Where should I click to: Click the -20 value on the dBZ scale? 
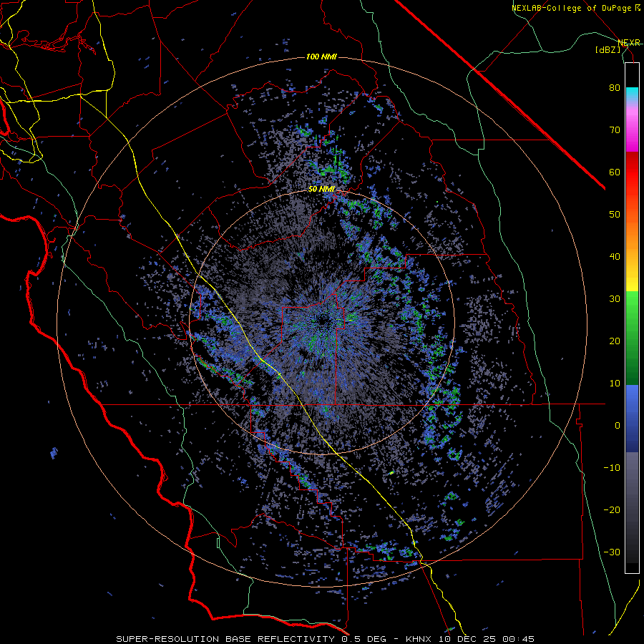(x=612, y=509)
